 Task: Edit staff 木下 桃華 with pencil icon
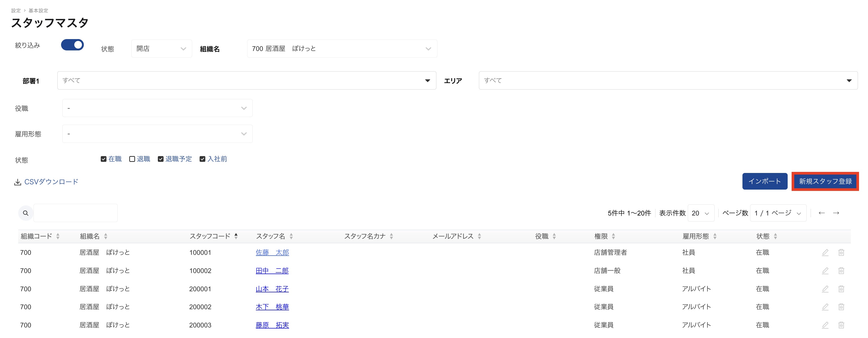point(825,307)
